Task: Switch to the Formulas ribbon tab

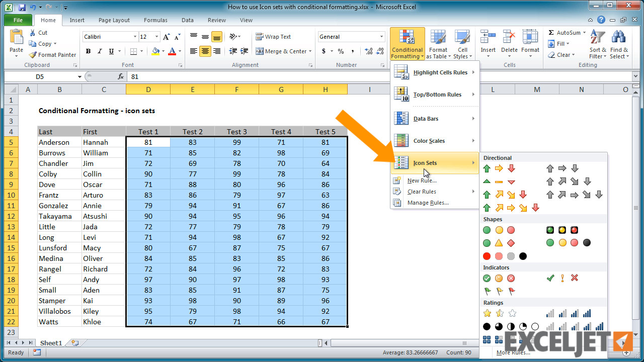Action: click(155, 20)
